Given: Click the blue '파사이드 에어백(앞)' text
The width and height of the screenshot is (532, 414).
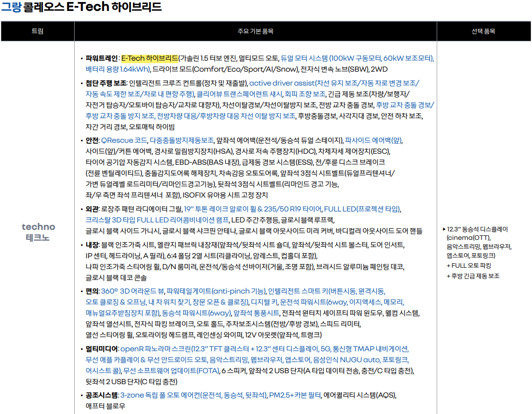Looking at the screenshot, I should pos(373,140).
